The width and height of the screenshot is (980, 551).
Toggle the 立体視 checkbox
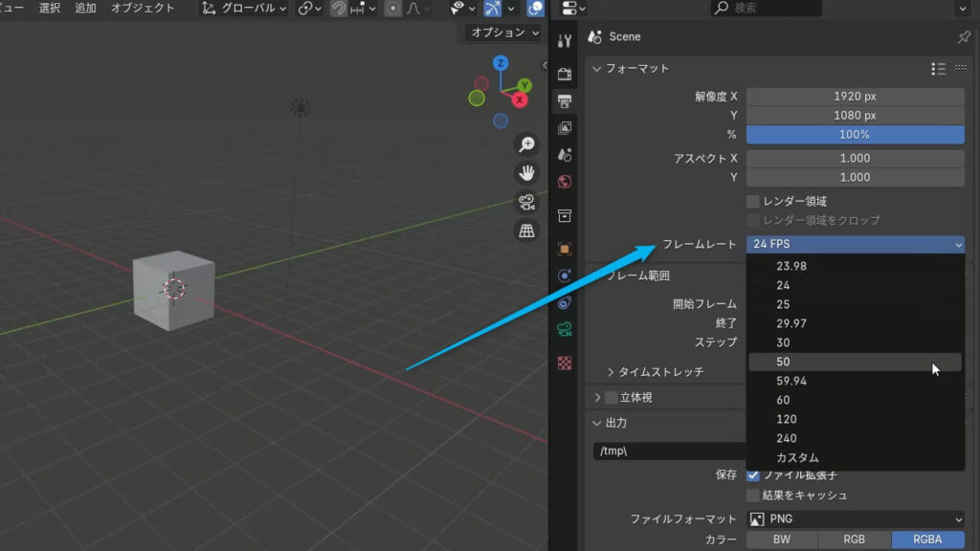(612, 397)
